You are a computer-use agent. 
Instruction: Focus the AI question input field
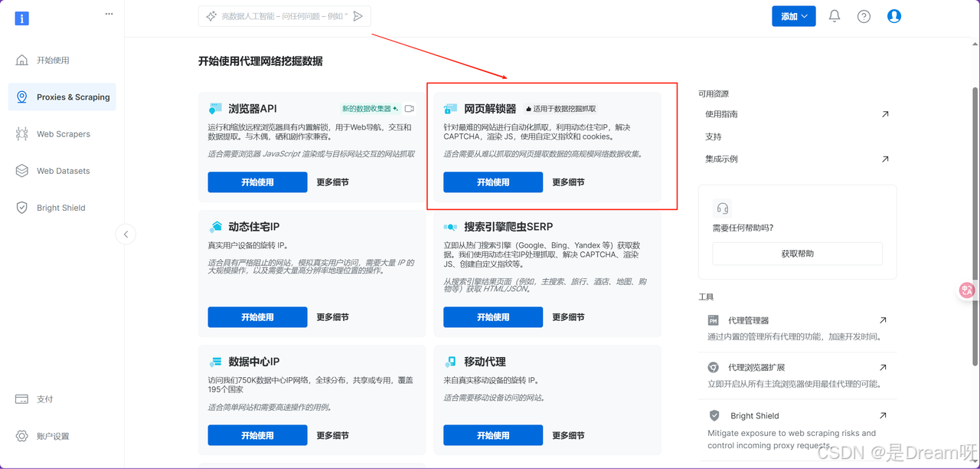(x=285, y=16)
